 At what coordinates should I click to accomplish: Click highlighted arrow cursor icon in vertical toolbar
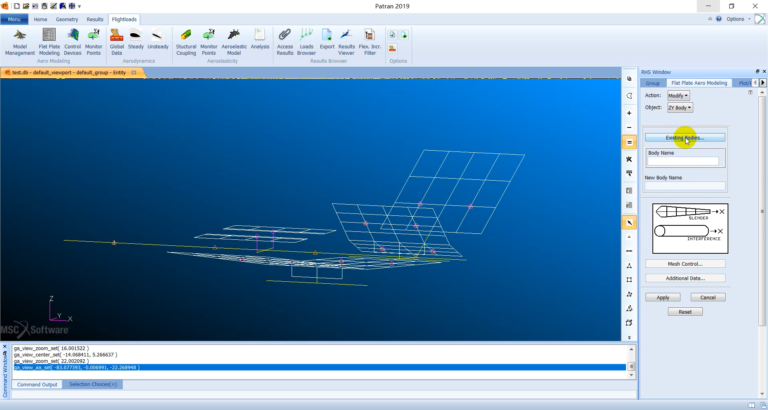coord(629,223)
